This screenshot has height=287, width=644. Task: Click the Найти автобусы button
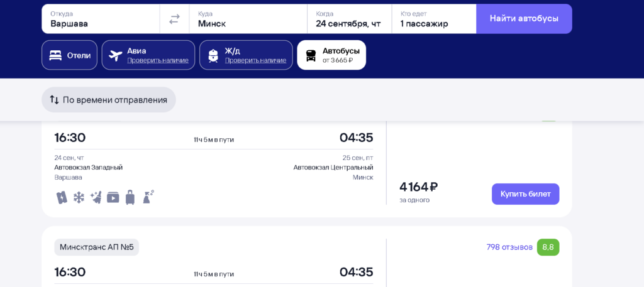pos(524,19)
